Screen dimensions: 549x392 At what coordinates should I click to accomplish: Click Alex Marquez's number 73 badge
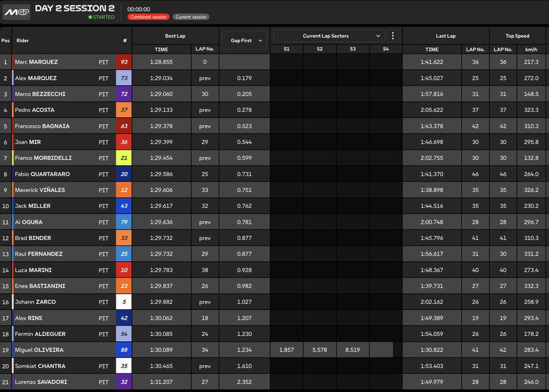pos(124,78)
